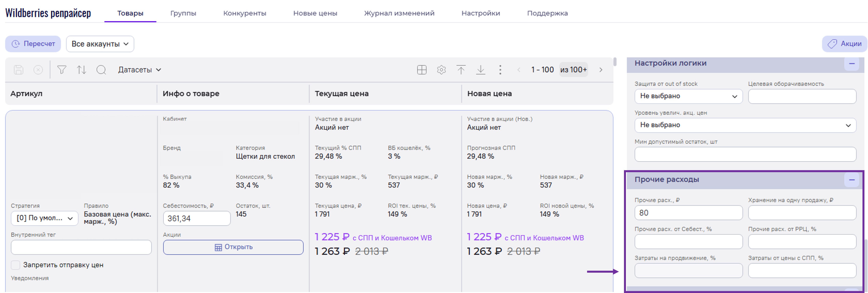The image size is (868, 293).
Task: Click the upload arrow icon
Action: 461,70
